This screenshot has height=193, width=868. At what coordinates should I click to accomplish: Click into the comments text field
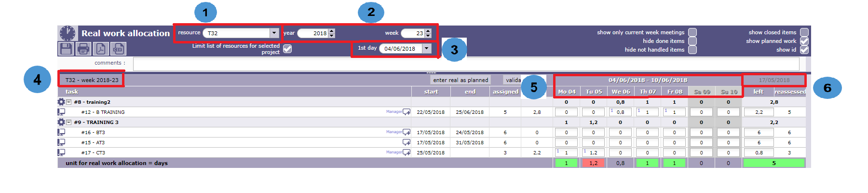(466, 64)
